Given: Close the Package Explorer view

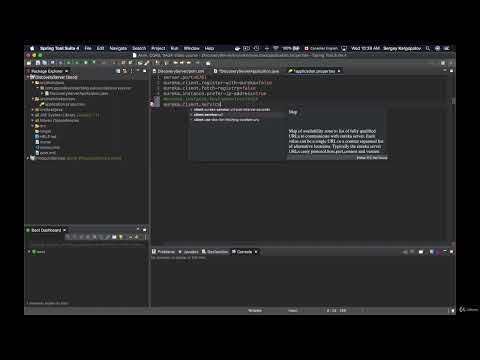Looking at the screenshot, I should pyautogui.click(x=66, y=71).
